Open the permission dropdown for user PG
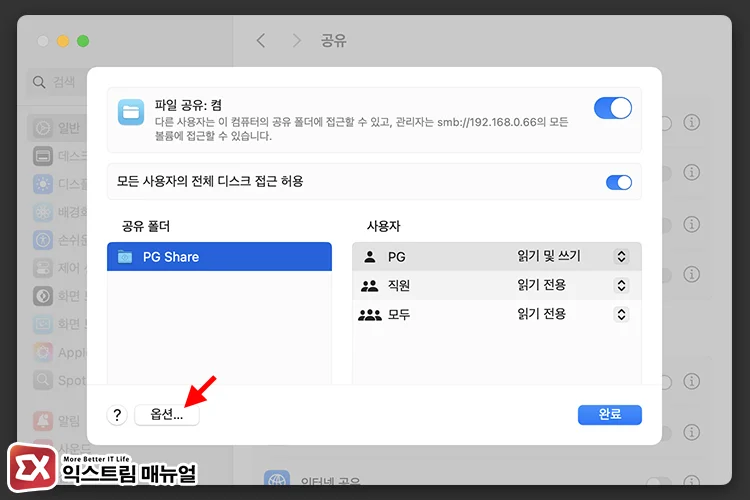750x500 pixels. [621, 256]
